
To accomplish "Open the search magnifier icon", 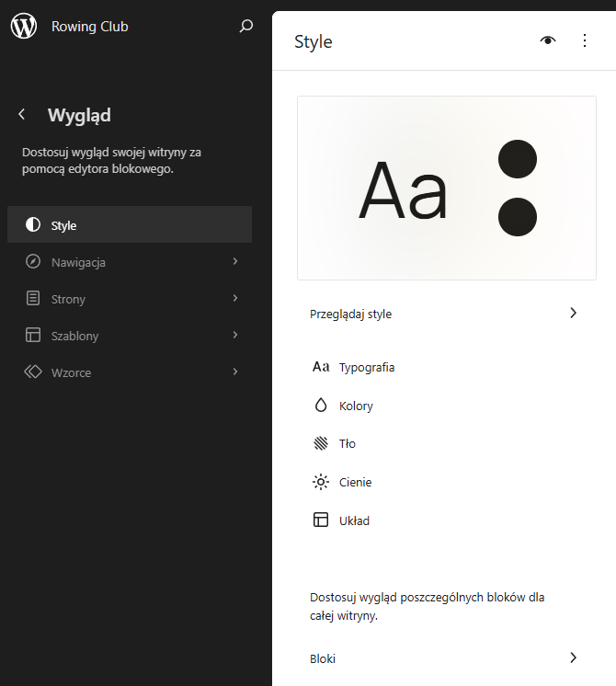I will pos(245,27).
